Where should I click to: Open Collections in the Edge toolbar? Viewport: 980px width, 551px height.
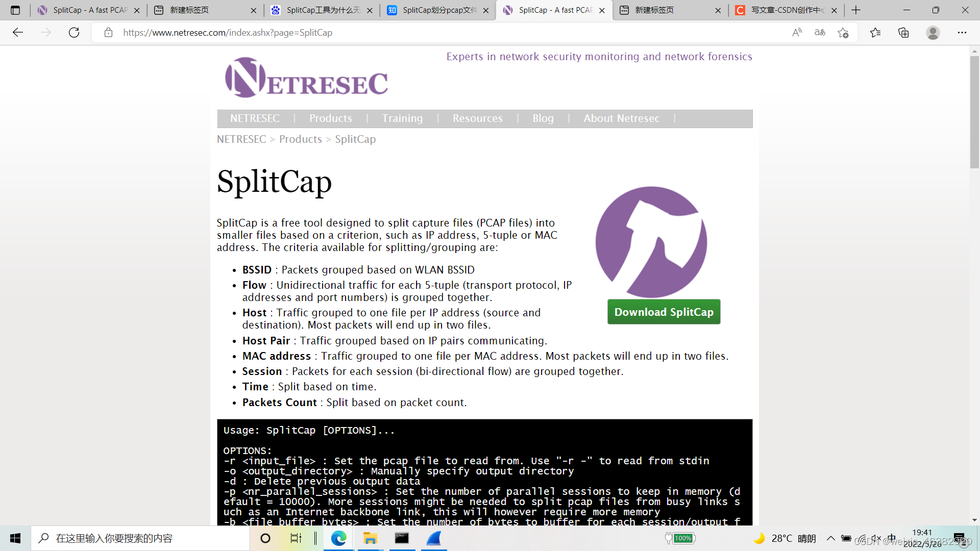pos(903,32)
